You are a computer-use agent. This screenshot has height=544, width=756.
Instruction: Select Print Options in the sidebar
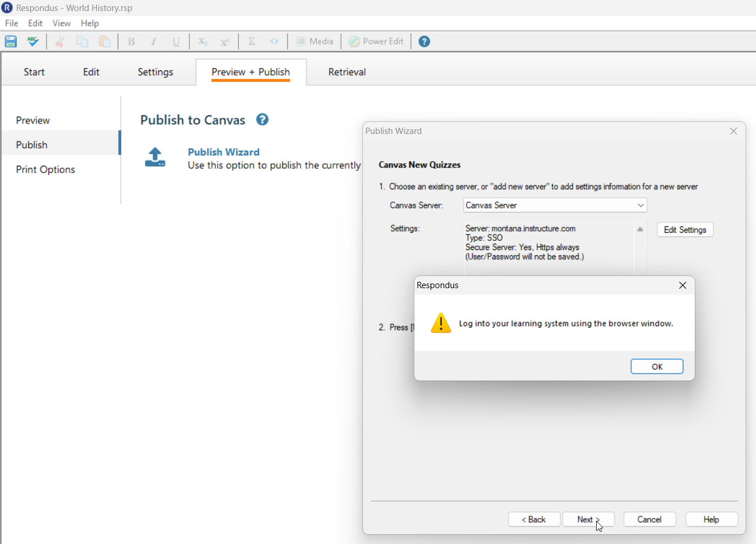pyautogui.click(x=45, y=169)
